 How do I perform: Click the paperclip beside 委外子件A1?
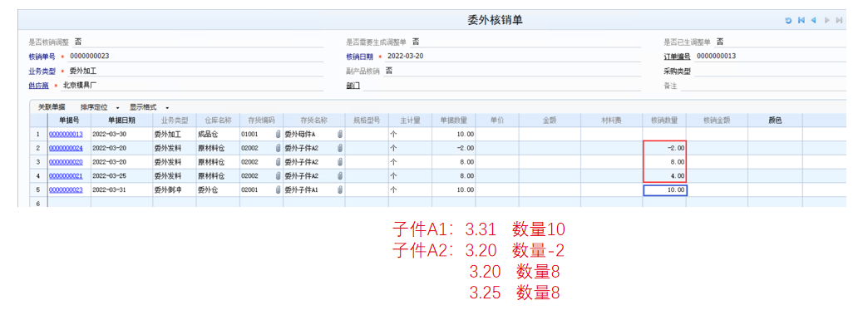point(340,189)
